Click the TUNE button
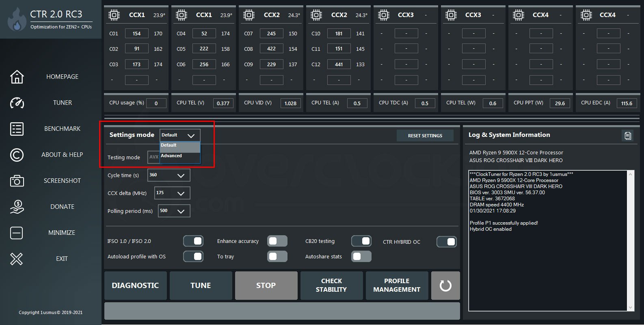This screenshot has height=325, width=644. (x=201, y=286)
